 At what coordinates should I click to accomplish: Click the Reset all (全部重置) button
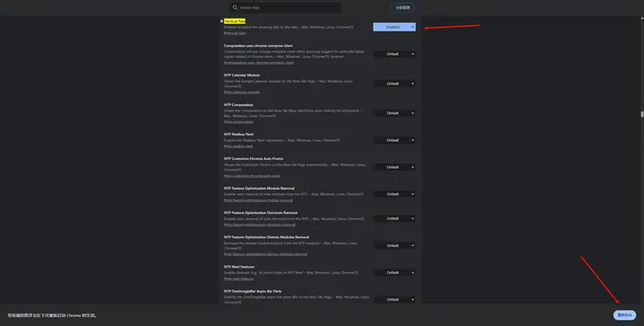(402, 7)
